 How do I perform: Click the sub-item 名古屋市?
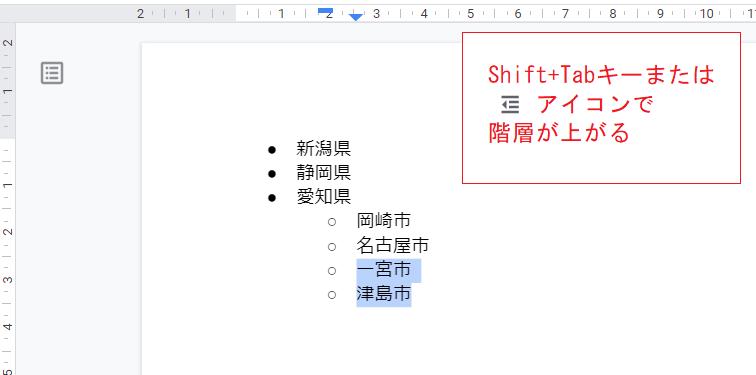[x=392, y=246]
